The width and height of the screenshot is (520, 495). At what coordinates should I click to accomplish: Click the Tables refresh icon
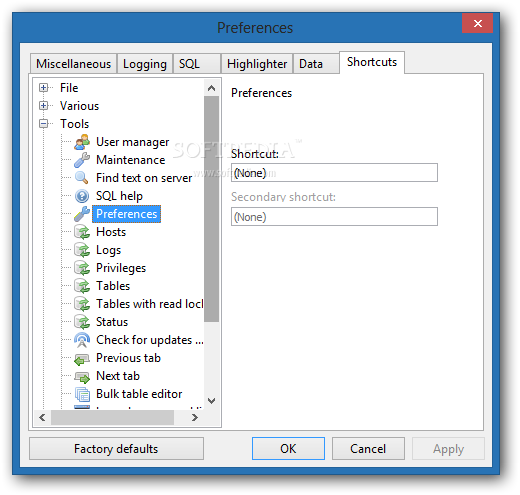tap(82, 286)
